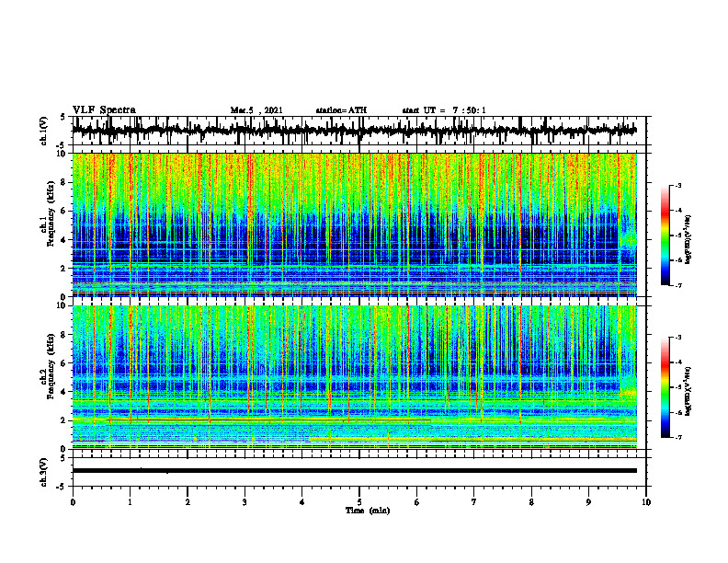
Task: Click the ch.2 spectrogram panel
Action: [x=354, y=377]
